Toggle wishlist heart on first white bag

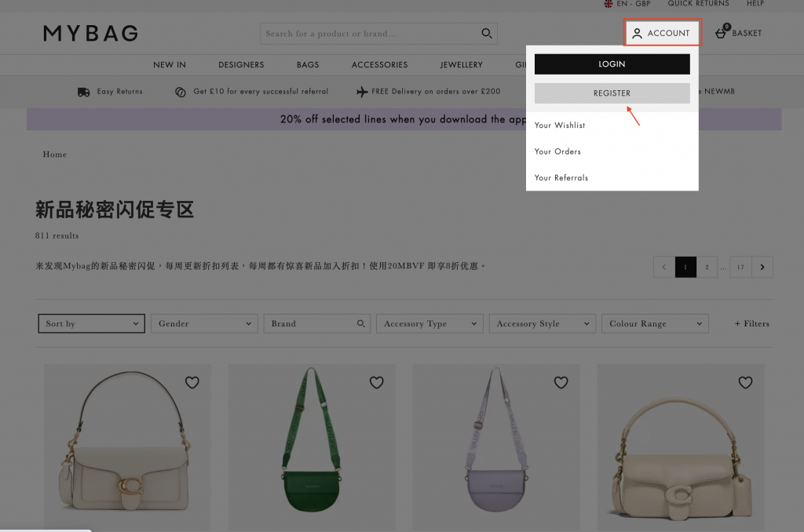pyautogui.click(x=192, y=382)
